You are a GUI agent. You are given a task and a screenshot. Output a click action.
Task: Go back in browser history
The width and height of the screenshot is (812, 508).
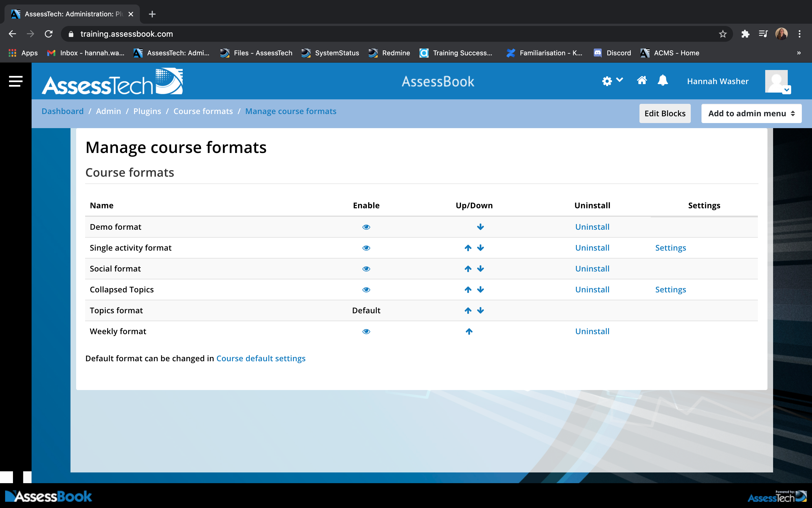tap(12, 34)
